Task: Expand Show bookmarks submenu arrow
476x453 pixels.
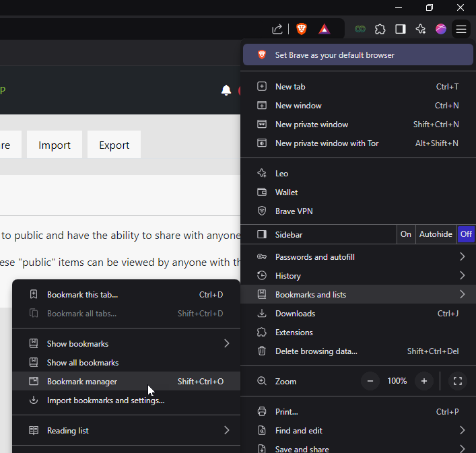Action: (226, 344)
